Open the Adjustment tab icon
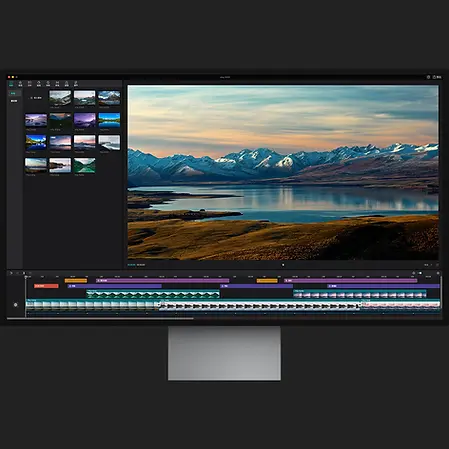The height and width of the screenshot is (449, 449). 76,83
